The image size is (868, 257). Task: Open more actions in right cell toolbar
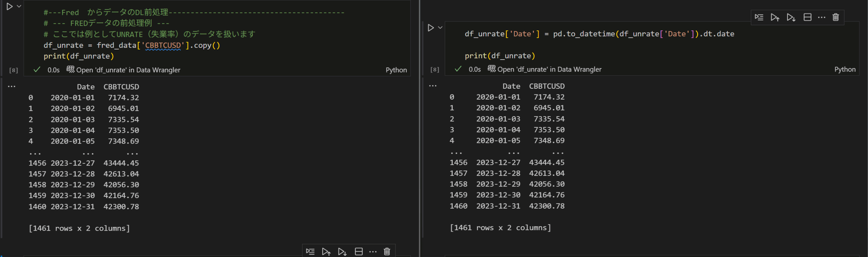click(x=822, y=17)
